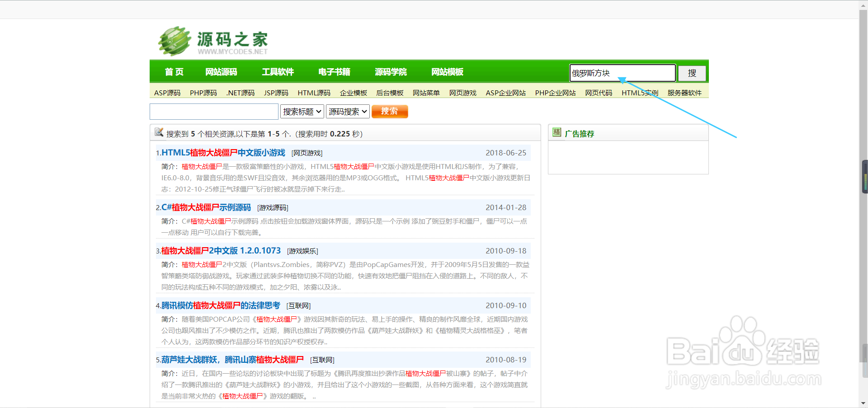Open the HTML5实例 category link
Viewport: 868px width, 408px height.
pos(640,93)
